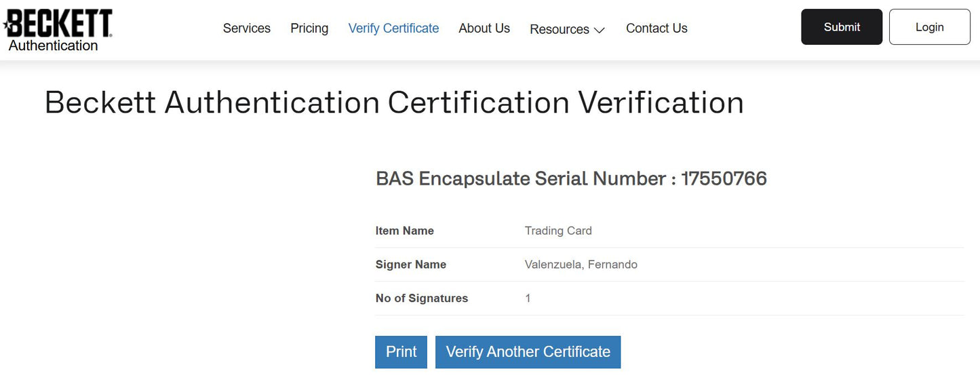
Task: Click the No of Signatures label
Action: pos(422,299)
